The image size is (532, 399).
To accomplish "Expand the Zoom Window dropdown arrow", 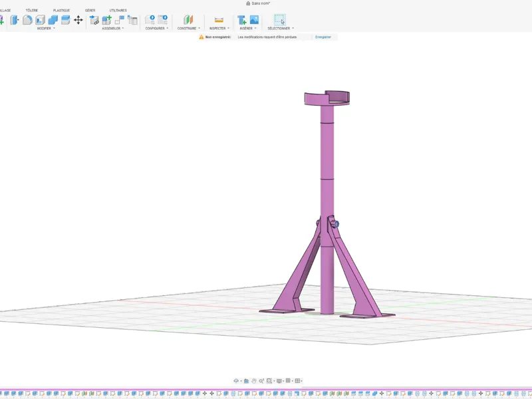I will (273, 381).
